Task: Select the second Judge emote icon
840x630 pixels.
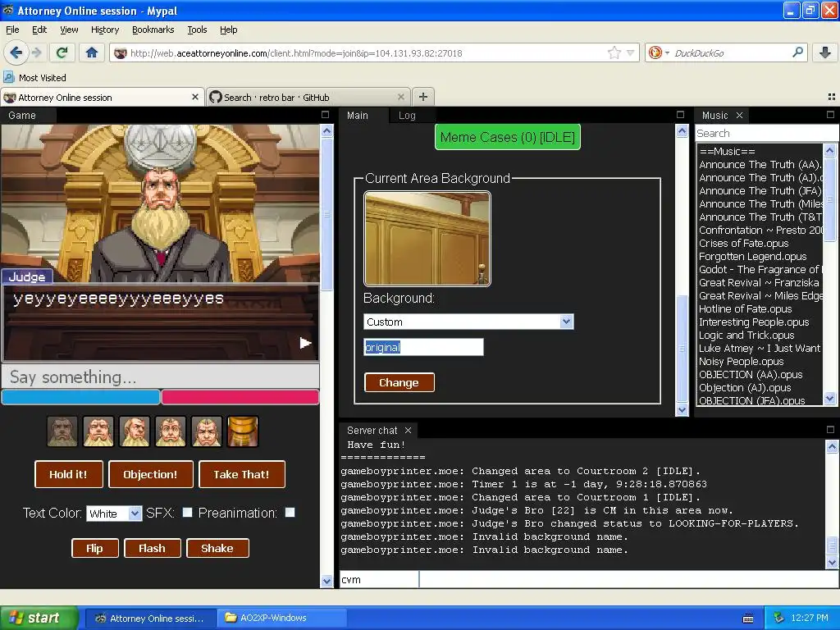Action: (98, 431)
